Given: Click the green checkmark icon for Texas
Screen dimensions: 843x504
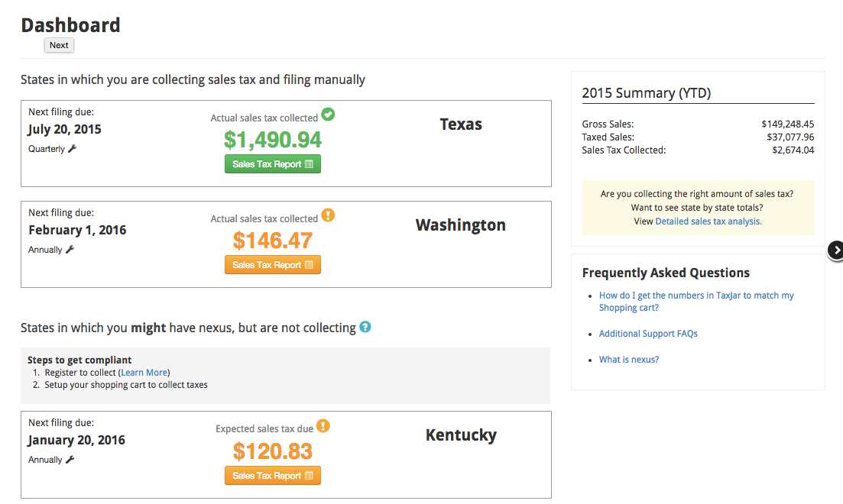Looking at the screenshot, I should [328, 115].
